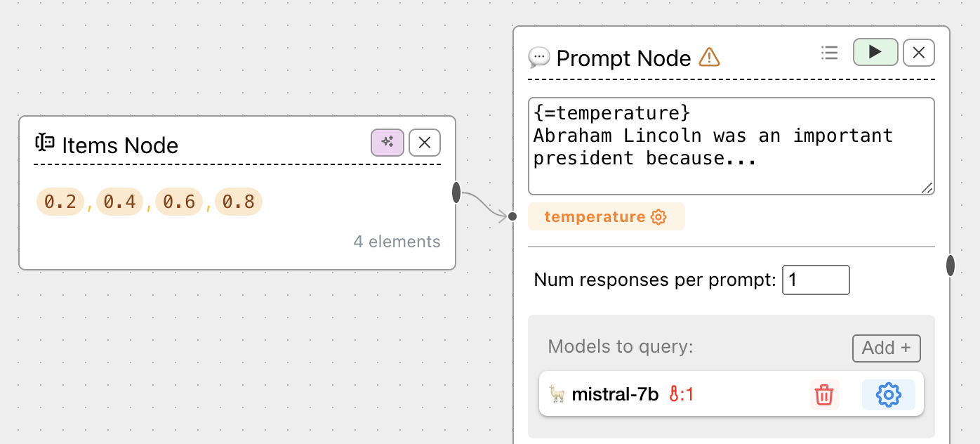Click the purple AI sparkle button on Items Node

[388, 143]
